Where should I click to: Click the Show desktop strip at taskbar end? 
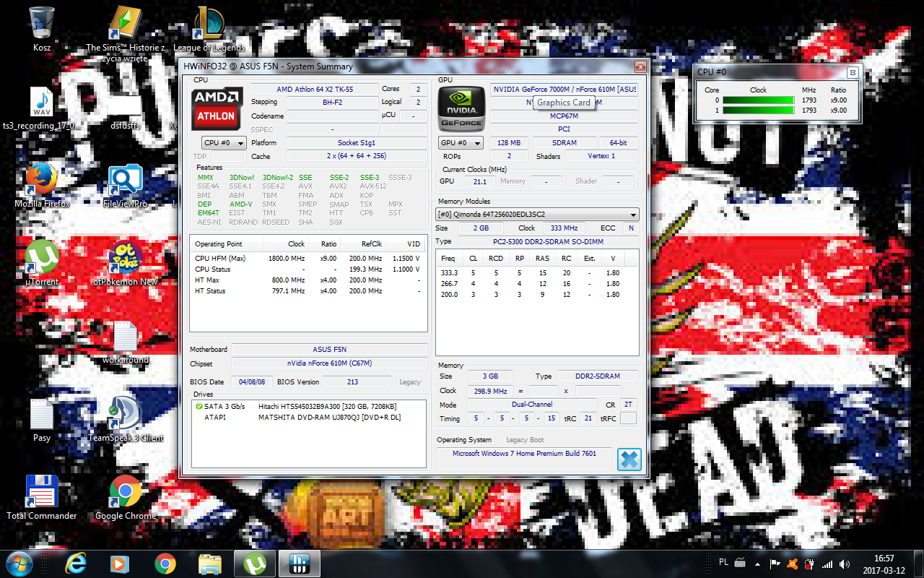pyautogui.click(x=918, y=564)
